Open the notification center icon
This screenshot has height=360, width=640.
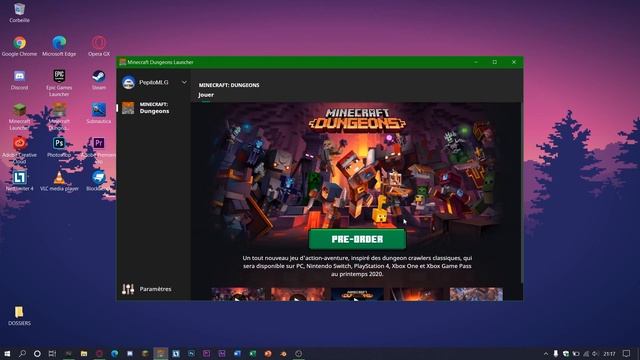tap(627, 353)
